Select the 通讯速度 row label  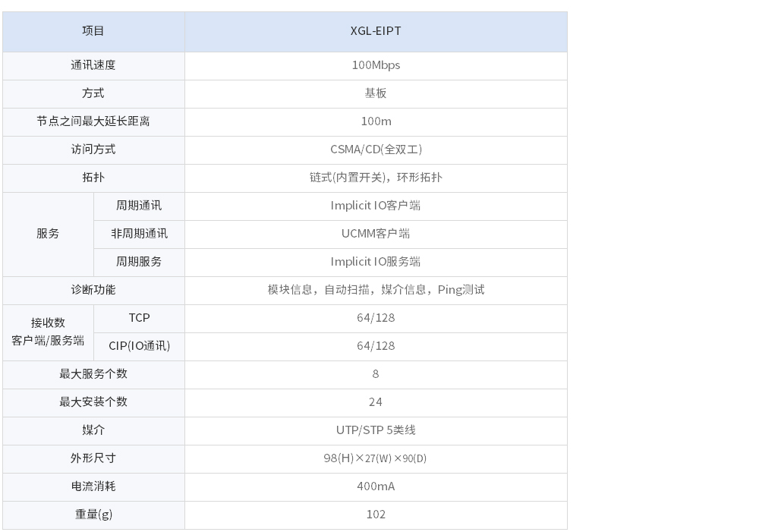pyautogui.click(x=93, y=65)
